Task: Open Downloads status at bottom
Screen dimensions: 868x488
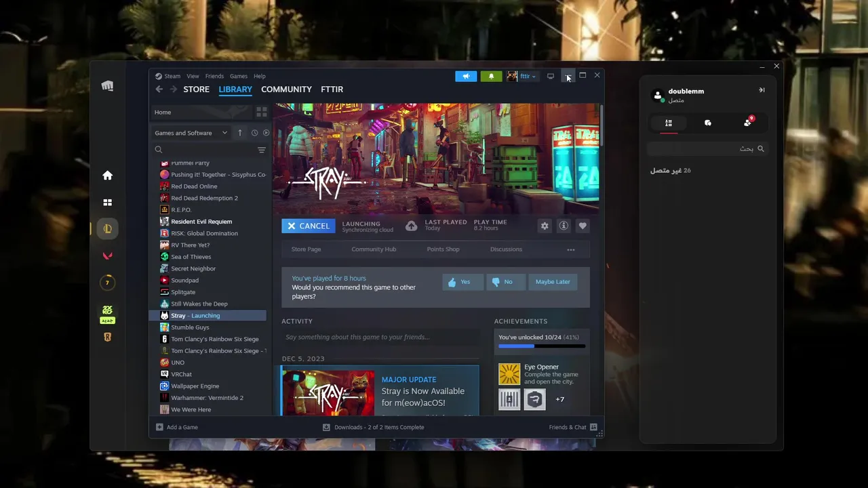Action: (374, 427)
